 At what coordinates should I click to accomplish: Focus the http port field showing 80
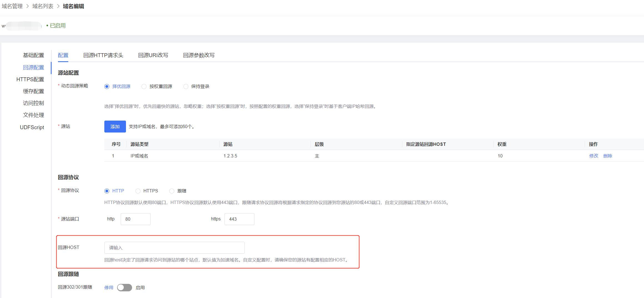click(136, 219)
